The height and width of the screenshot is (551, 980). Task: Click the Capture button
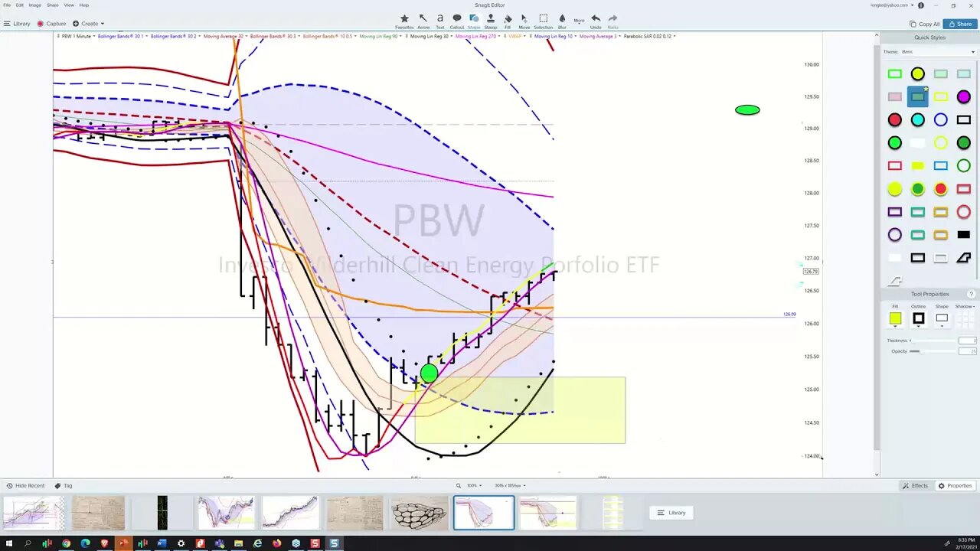click(52, 24)
